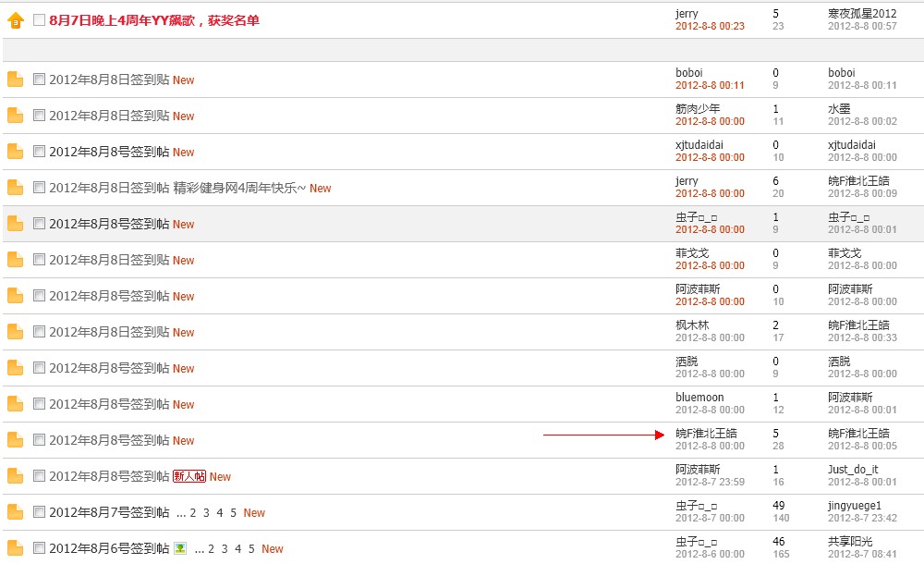Open last poster jingyuege1's profile
The width and height of the screenshot is (924, 564).
(855, 506)
